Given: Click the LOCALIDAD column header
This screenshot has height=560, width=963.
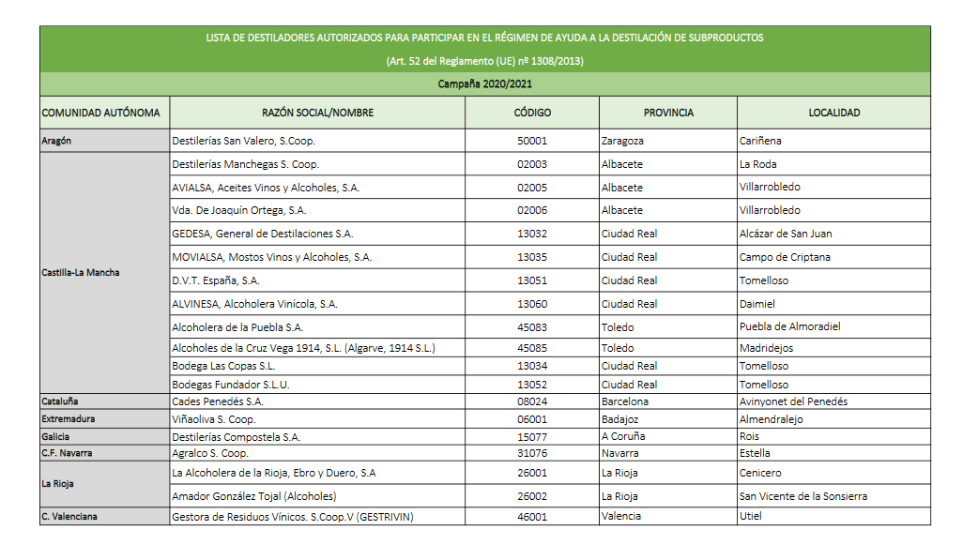Looking at the screenshot, I should pyautogui.click(x=833, y=113).
